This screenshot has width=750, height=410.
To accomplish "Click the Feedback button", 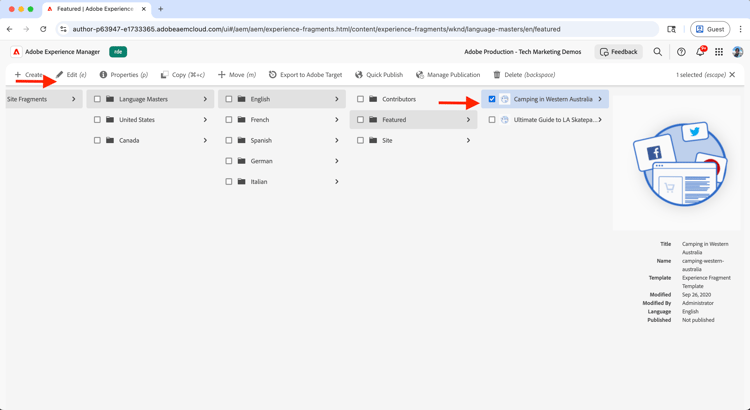I will click(x=618, y=52).
